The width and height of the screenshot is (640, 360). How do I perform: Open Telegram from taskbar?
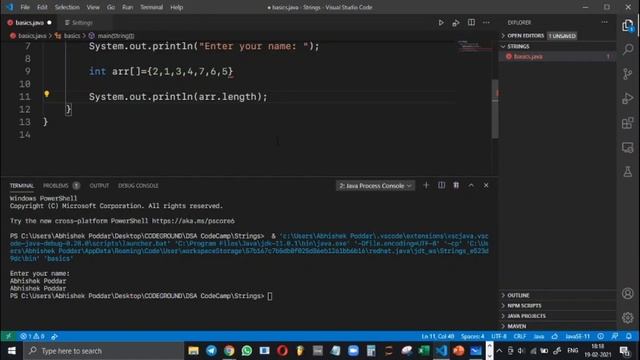point(211,351)
